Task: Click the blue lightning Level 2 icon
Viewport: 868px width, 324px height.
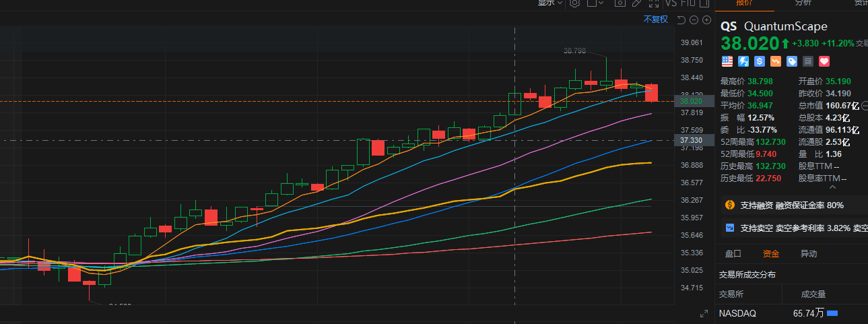Action: pos(743,61)
